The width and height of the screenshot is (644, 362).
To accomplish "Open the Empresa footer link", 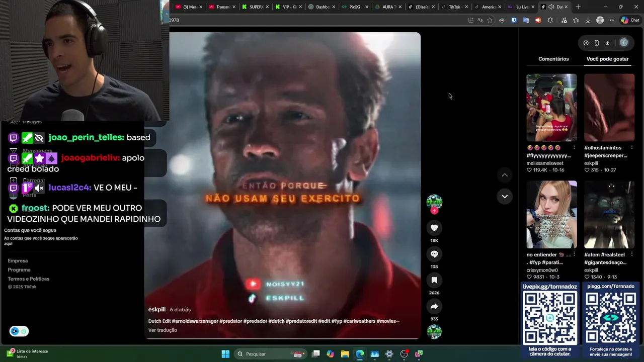I will coord(18,261).
